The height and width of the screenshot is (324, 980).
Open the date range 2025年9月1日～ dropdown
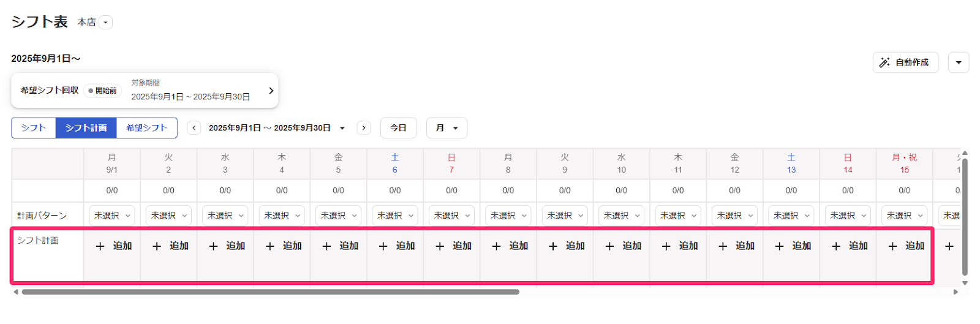[x=277, y=128]
